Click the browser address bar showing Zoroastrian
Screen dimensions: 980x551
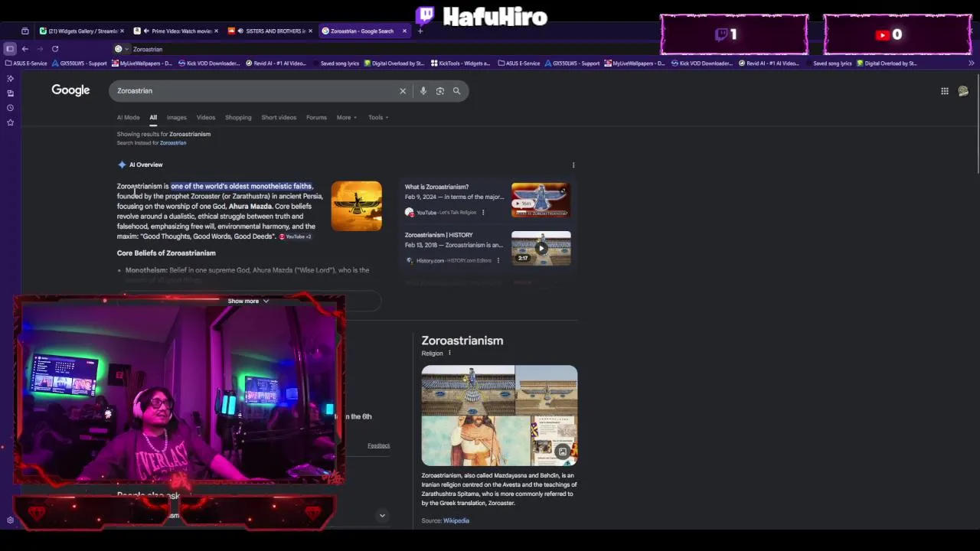click(x=383, y=49)
